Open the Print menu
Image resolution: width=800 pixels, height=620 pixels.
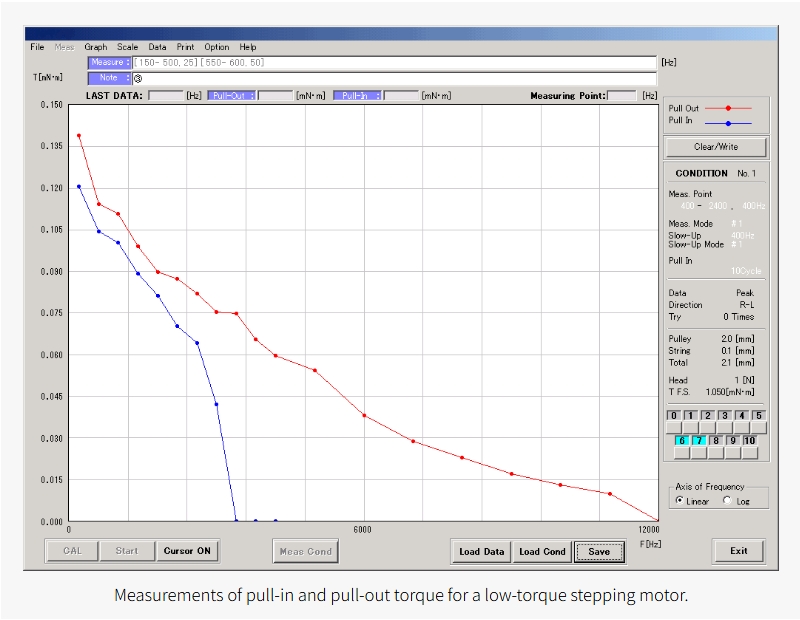click(186, 47)
